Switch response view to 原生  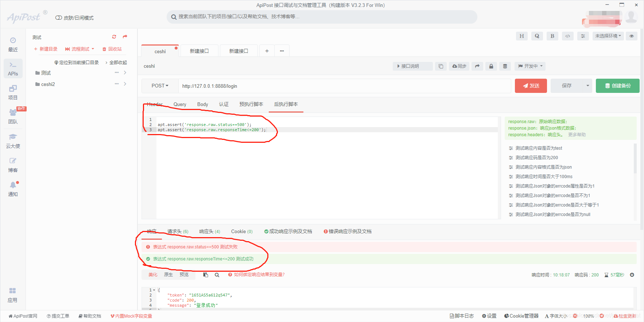168,275
